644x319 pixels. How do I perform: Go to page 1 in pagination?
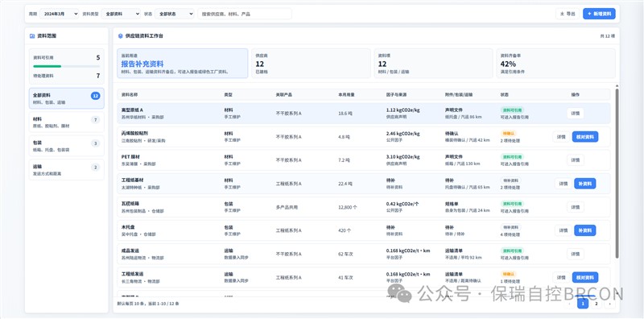583,304
